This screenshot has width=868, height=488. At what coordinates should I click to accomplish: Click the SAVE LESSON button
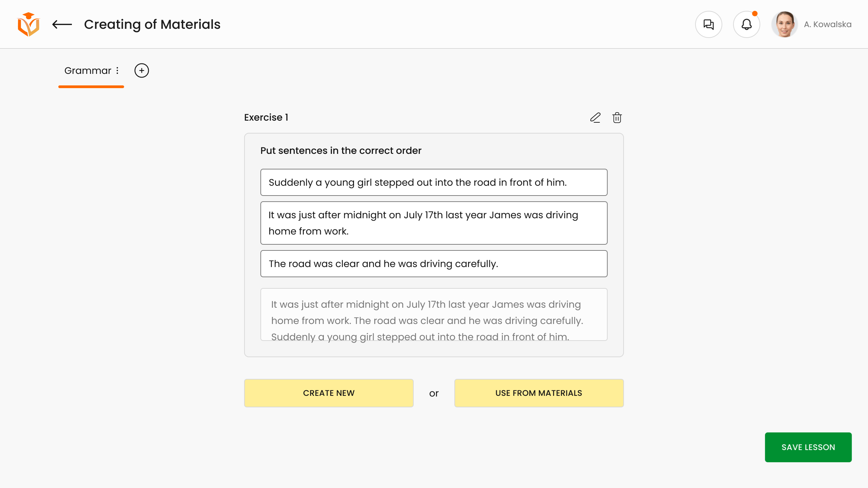808,447
